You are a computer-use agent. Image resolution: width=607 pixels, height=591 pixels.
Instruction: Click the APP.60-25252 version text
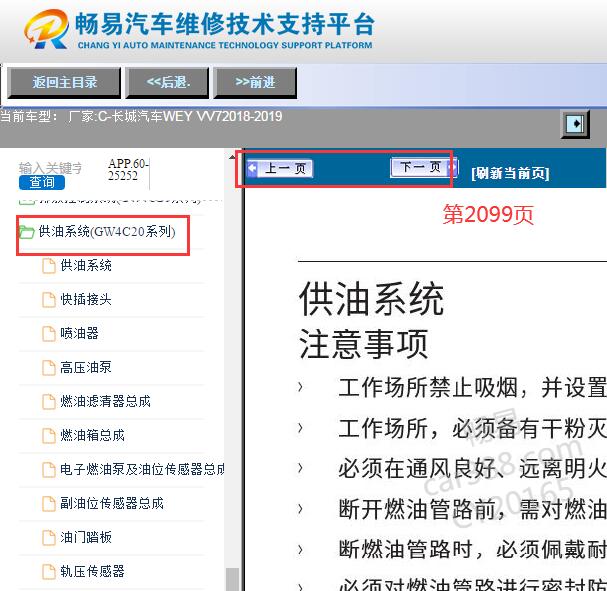(x=128, y=170)
